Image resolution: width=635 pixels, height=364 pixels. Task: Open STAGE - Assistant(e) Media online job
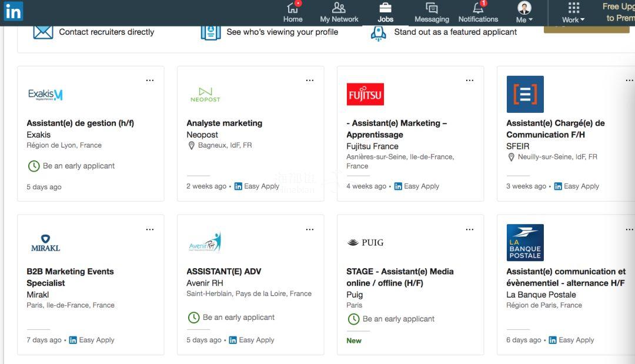(x=400, y=277)
